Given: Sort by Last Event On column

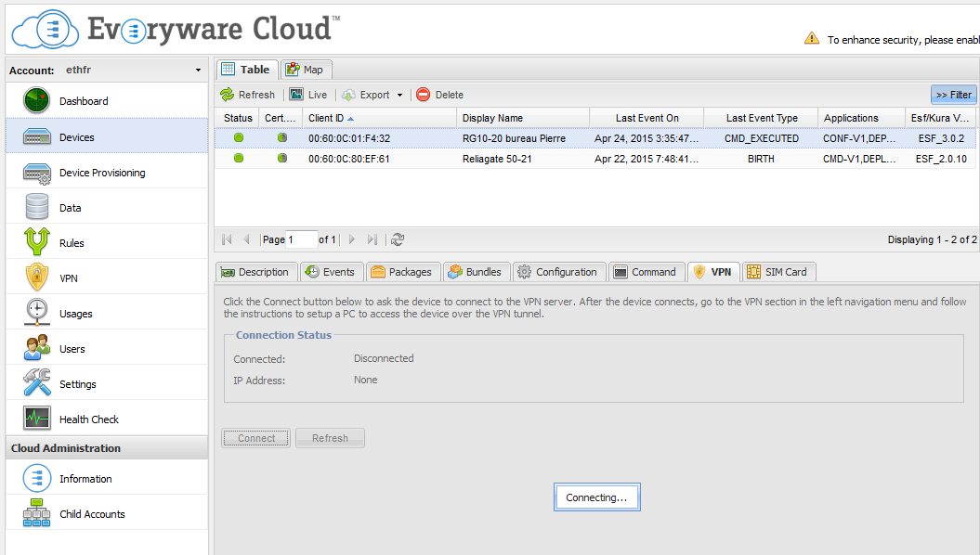Looking at the screenshot, I should [x=647, y=117].
